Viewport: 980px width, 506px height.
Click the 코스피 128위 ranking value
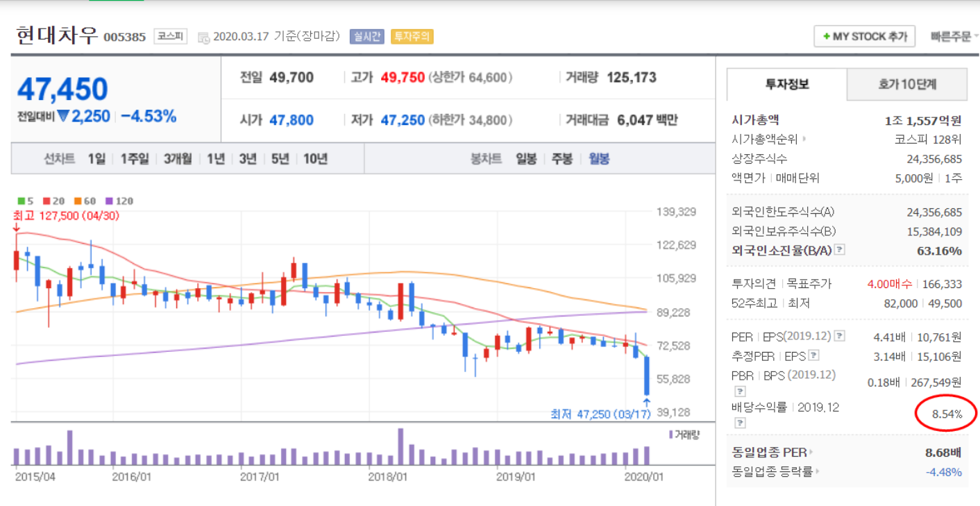pyautogui.click(x=929, y=139)
